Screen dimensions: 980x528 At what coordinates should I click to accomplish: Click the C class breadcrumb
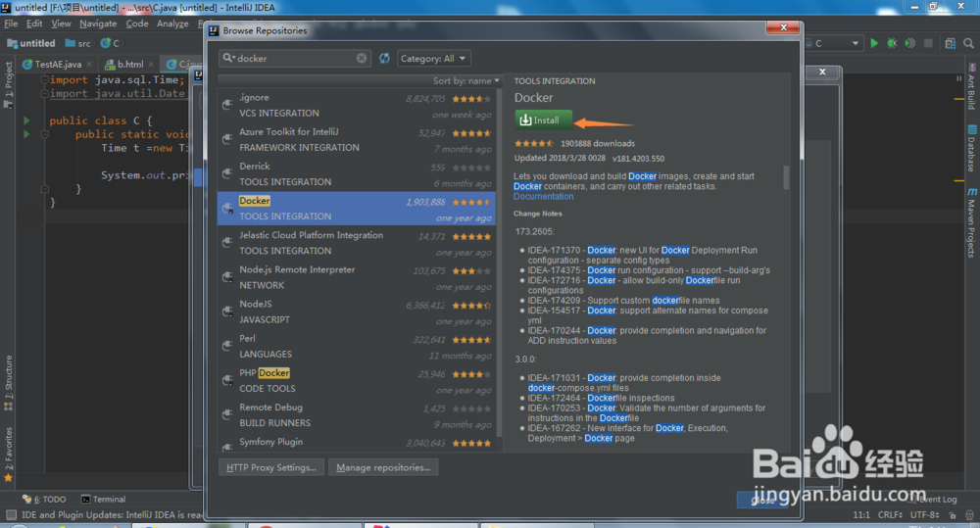point(111,43)
